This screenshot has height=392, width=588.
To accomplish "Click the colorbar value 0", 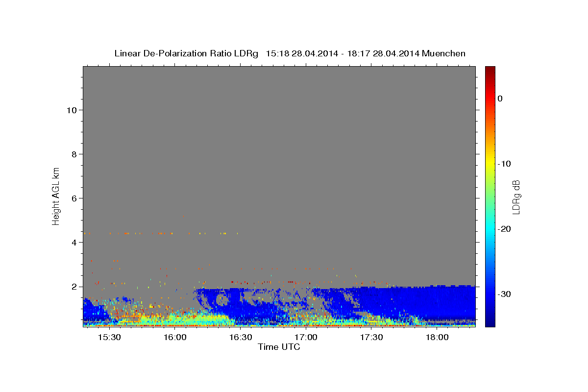I will tap(500, 98).
